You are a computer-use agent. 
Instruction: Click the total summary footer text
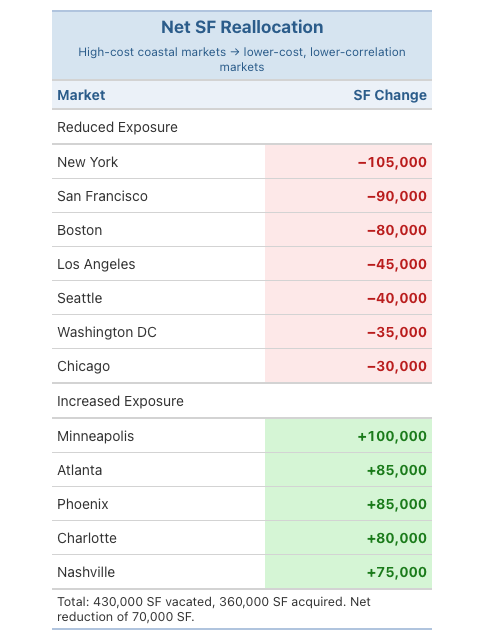point(214,609)
